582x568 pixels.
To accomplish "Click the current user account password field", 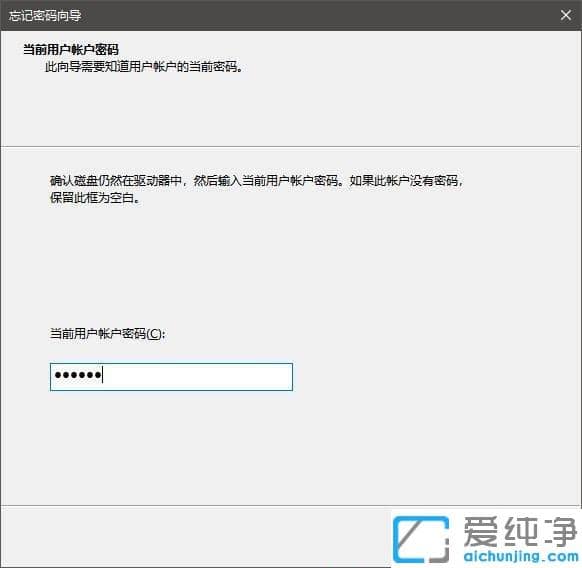I will (171, 377).
